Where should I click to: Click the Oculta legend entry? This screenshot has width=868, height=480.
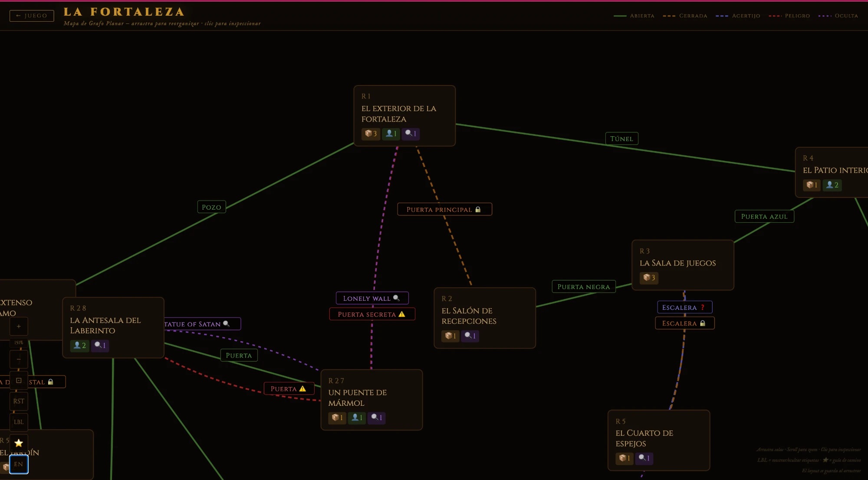[838, 16]
